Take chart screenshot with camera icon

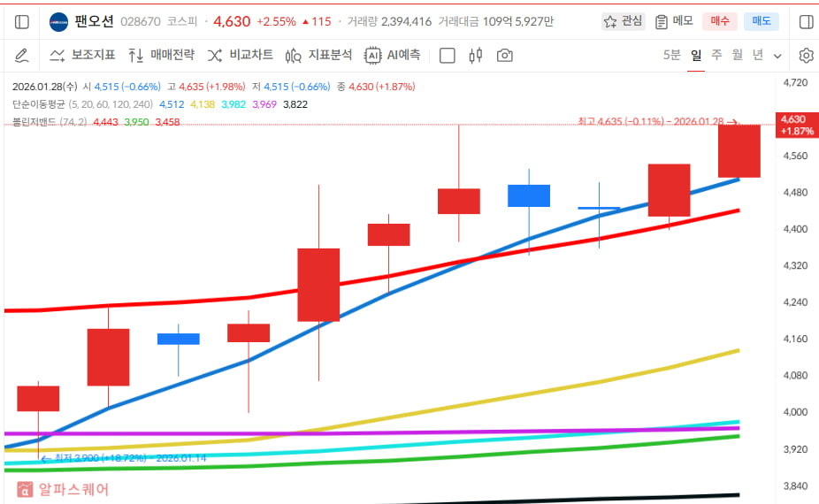coord(504,56)
